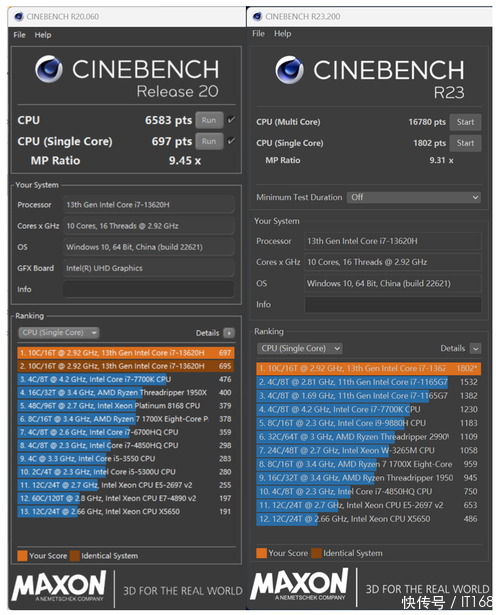Select R20 ranking row Xeon Platinum 8168
This screenshot has height=615, width=500.
tap(126, 406)
